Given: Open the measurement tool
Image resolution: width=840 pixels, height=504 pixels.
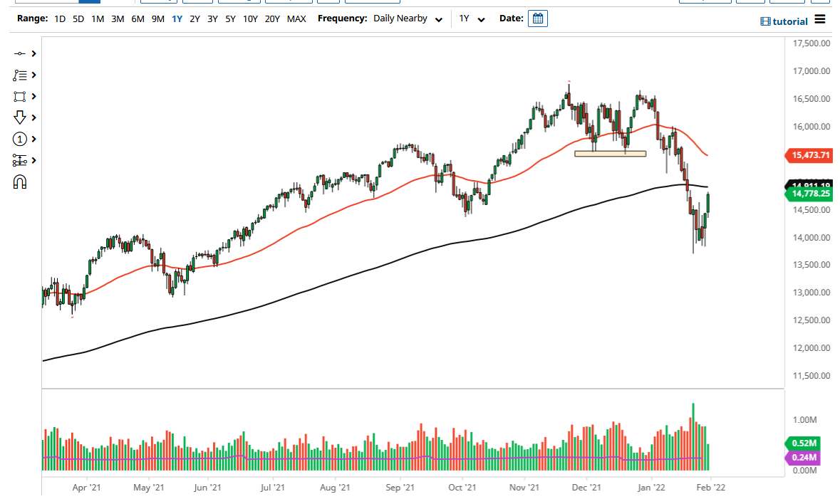Looking at the screenshot, I should pos(19,160).
